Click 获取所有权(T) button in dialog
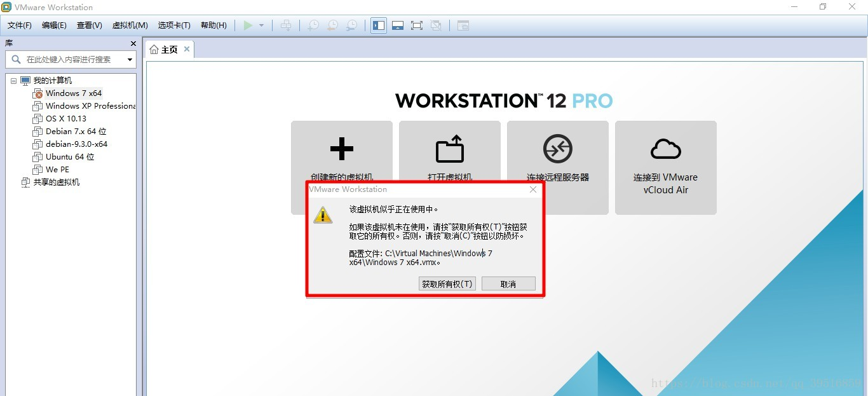 (x=447, y=283)
